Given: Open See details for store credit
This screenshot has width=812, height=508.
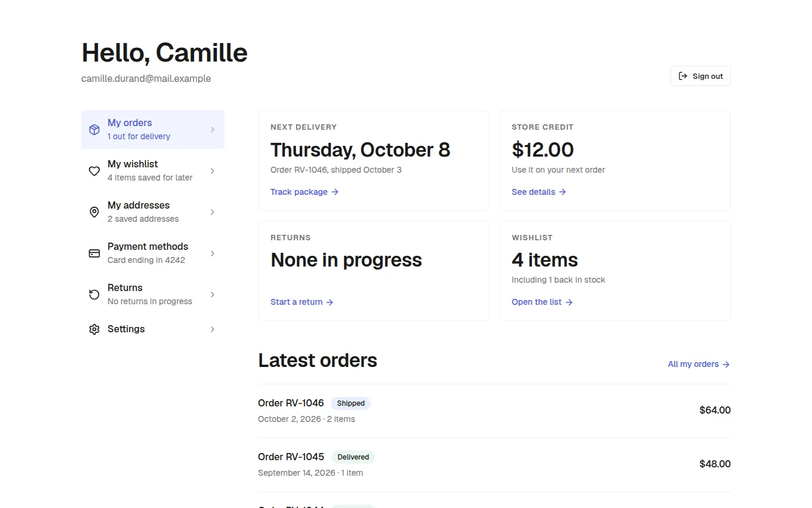Looking at the screenshot, I should (x=539, y=192).
